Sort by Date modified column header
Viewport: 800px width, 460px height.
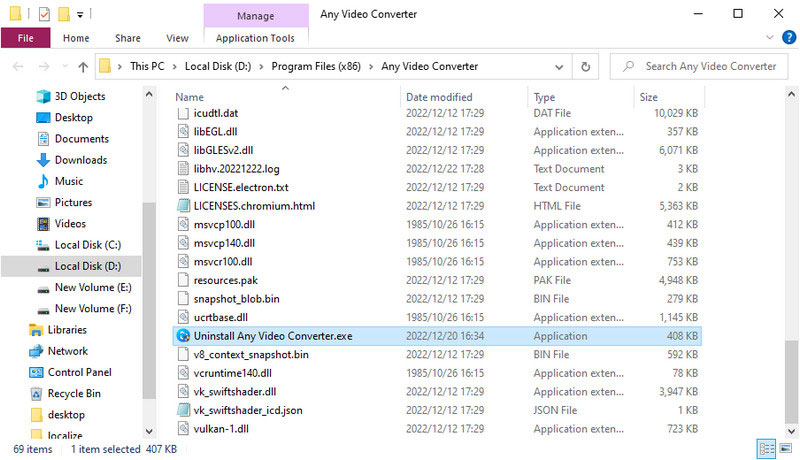click(439, 97)
